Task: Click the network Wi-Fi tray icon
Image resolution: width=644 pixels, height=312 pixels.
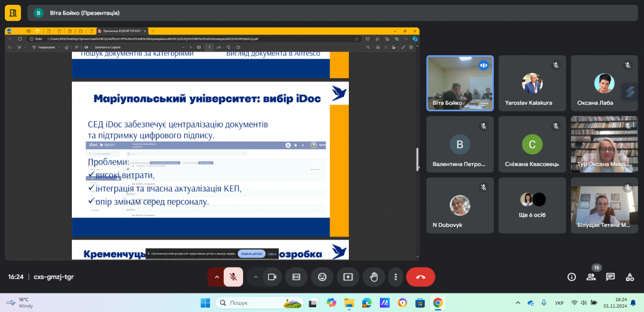Action: (575, 303)
